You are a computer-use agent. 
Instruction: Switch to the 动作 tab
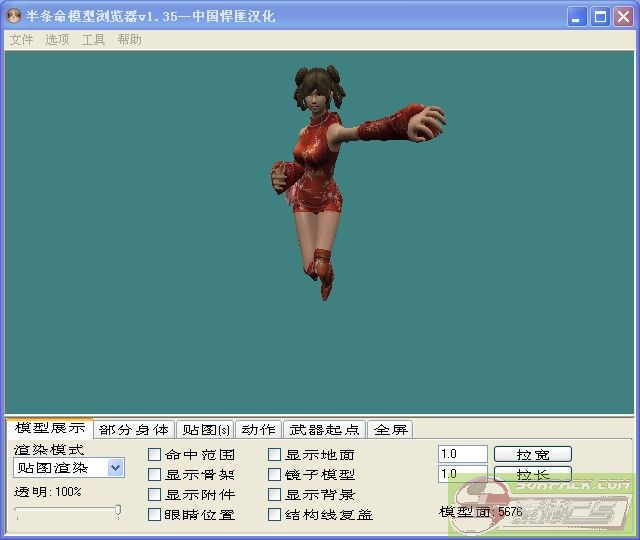click(x=259, y=430)
